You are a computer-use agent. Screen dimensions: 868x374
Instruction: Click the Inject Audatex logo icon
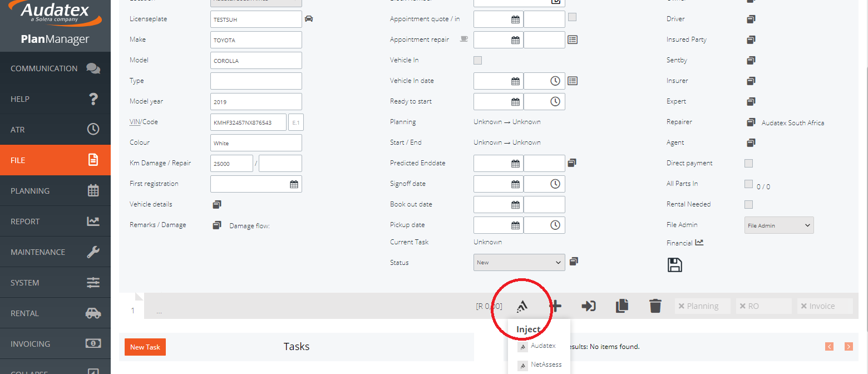tap(522, 306)
